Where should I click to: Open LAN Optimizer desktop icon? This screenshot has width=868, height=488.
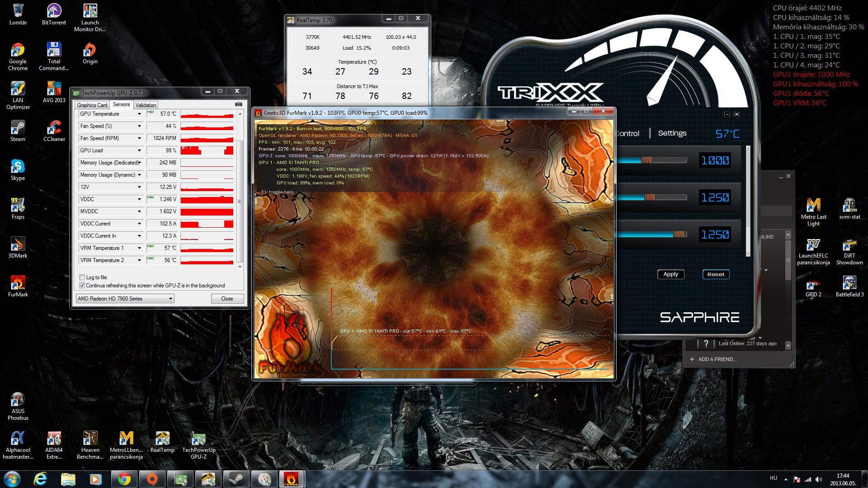point(18,95)
